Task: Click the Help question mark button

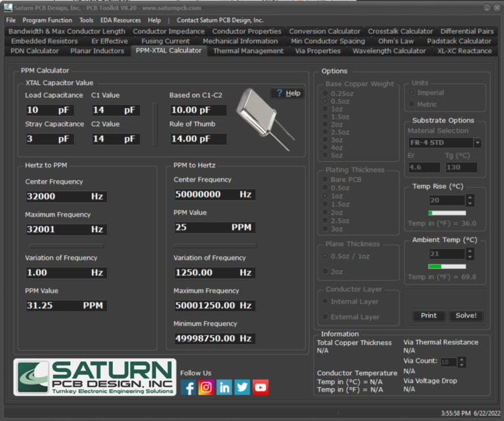Action: click(x=288, y=93)
